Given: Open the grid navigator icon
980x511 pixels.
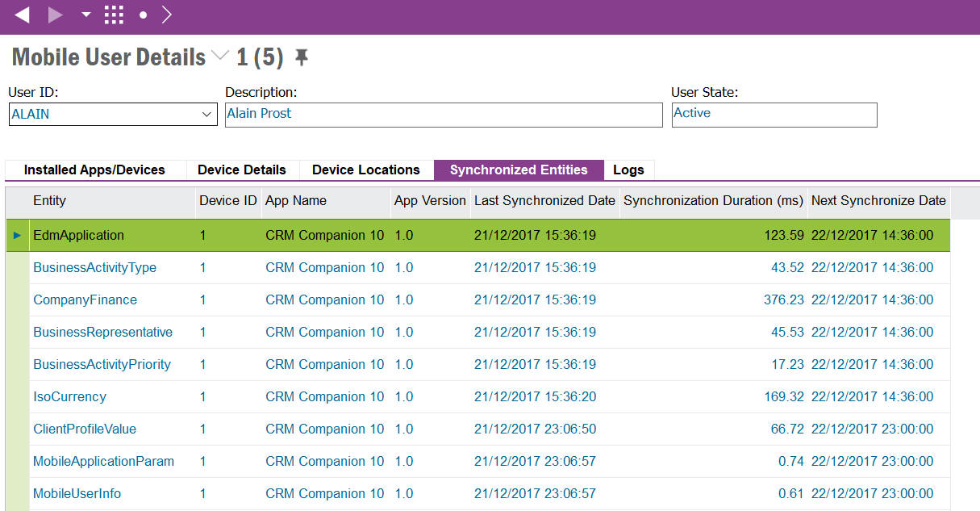Looking at the screenshot, I should pyautogui.click(x=114, y=15).
